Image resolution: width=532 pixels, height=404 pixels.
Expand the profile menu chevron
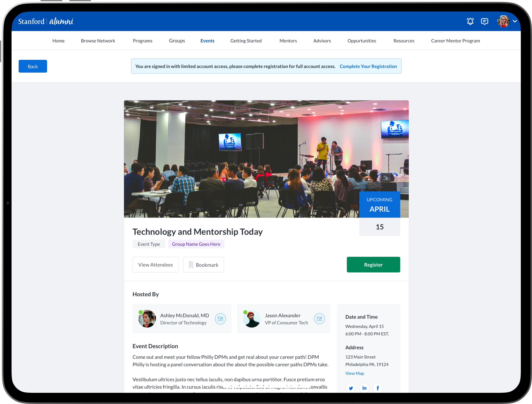point(515,21)
